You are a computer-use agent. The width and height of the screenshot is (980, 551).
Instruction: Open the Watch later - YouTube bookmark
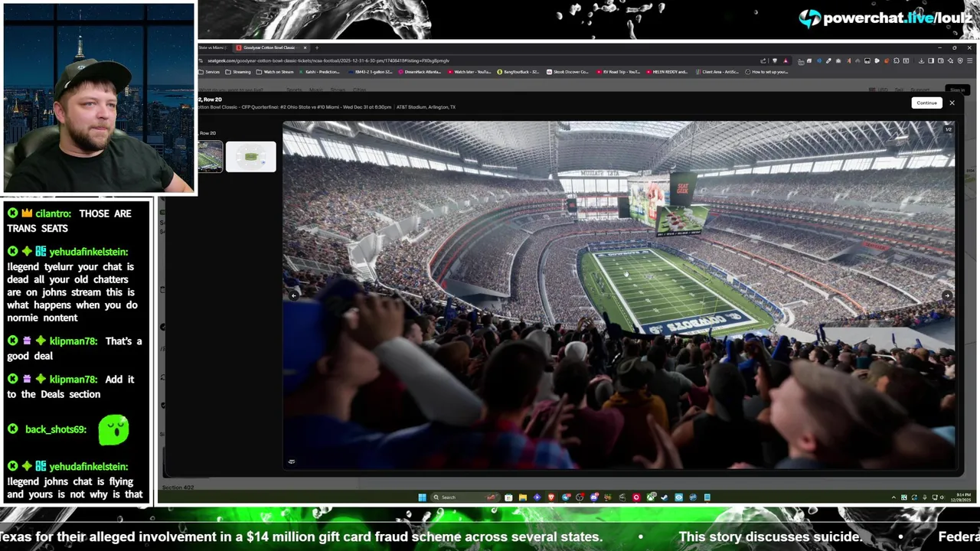coord(469,72)
